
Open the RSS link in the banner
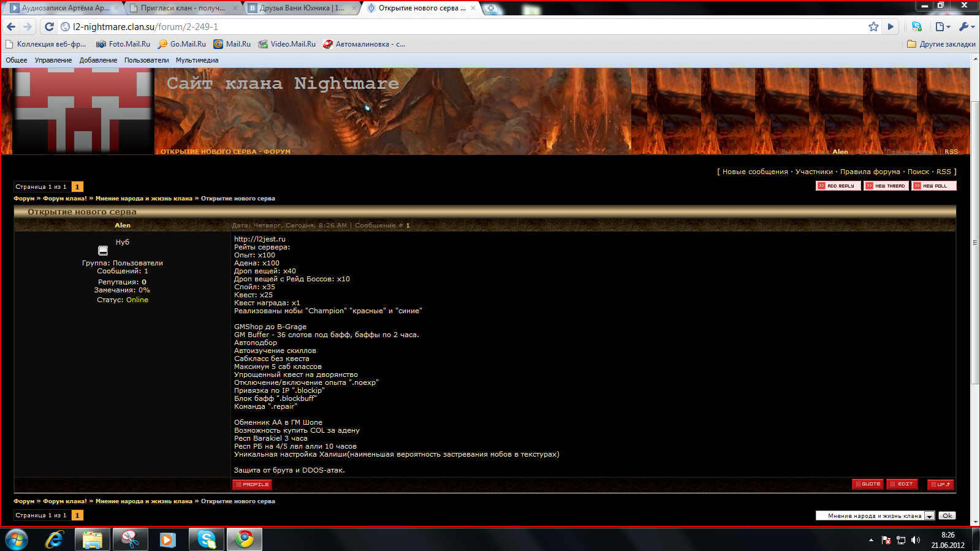951,151
